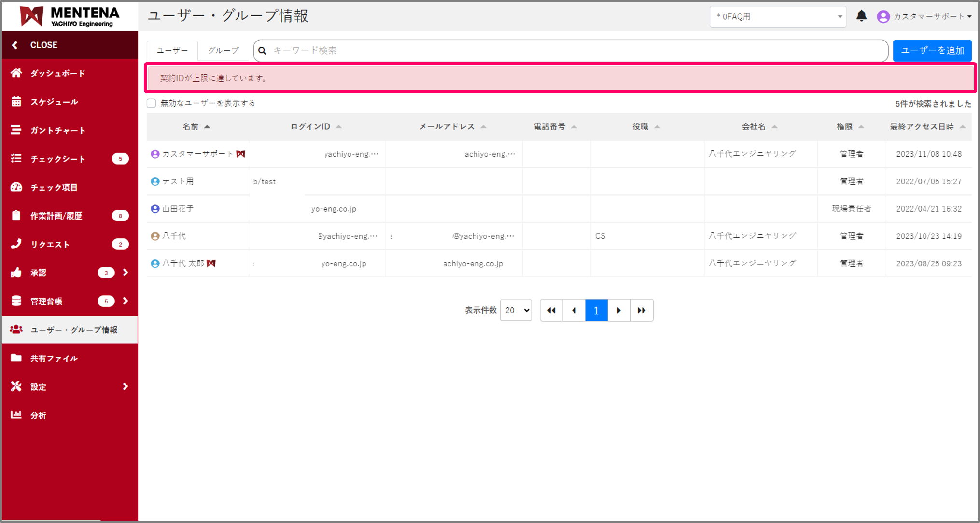Open the dashboard home icon
This screenshot has width=980, height=523.
(x=16, y=73)
